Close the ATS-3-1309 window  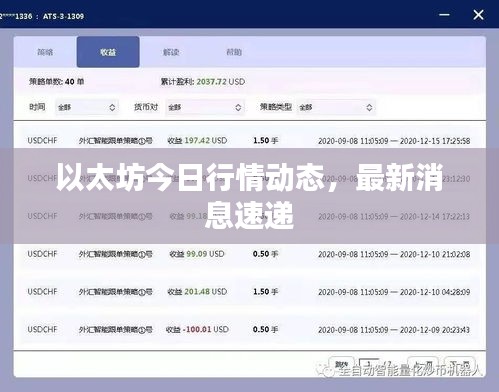pyautogui.click(x=478, y=15)
